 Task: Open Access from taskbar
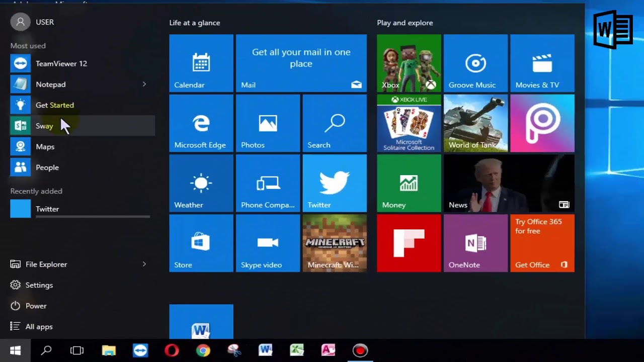(x=328, y=350)
